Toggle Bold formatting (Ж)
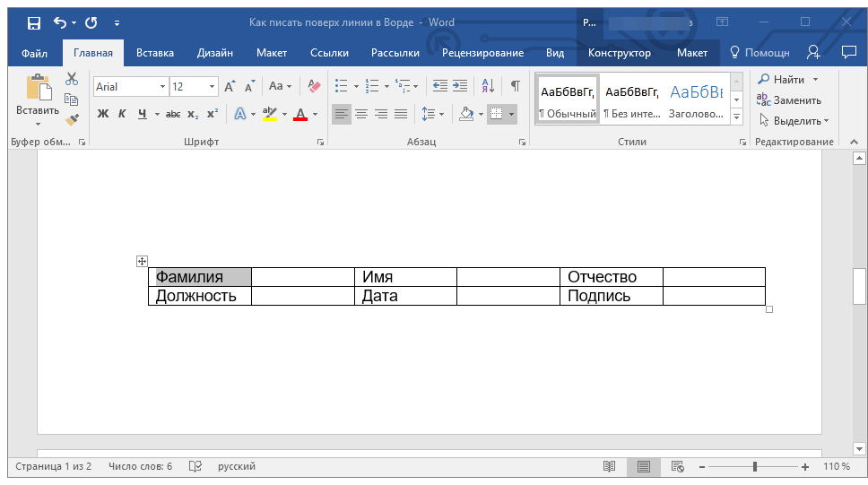Viewport: 868px width, 485px height. click(102, 114)
